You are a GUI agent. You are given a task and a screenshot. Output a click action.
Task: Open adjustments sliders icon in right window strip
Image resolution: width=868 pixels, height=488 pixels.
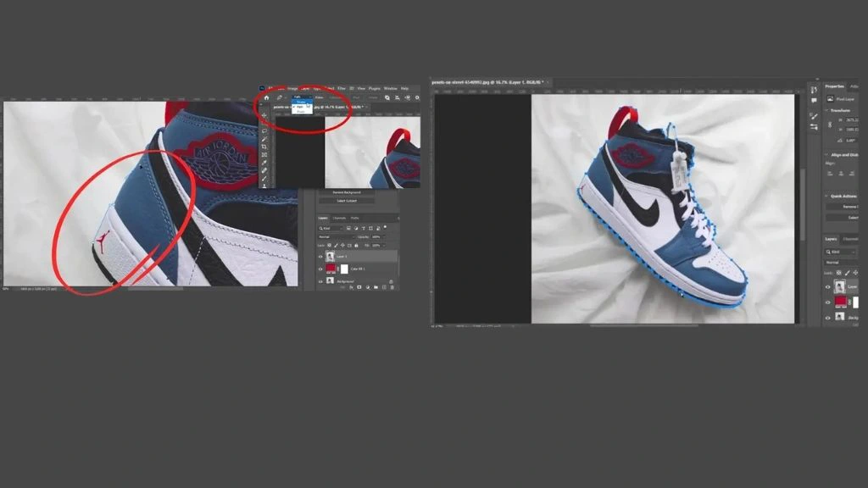point(814,127)
